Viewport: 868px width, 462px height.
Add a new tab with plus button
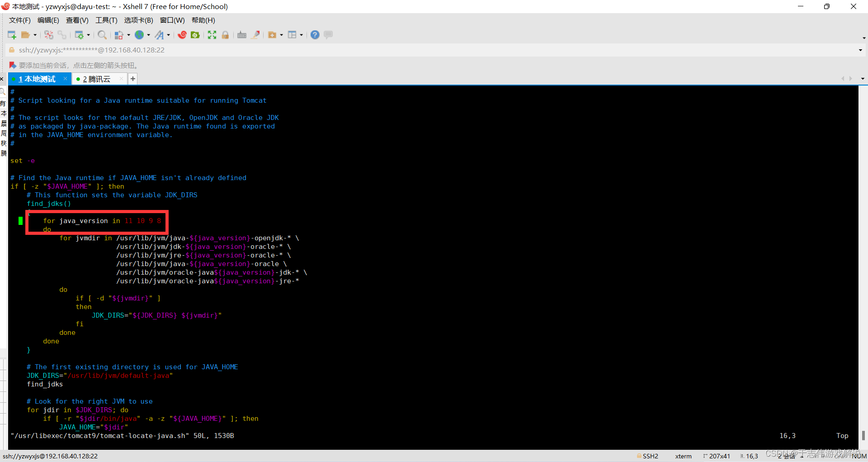(x=133, y=79)
